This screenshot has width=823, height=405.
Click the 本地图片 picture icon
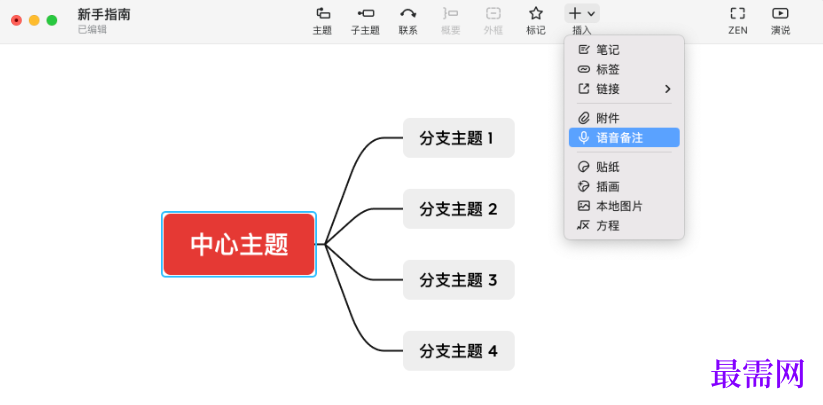click(x=584, y=206)
